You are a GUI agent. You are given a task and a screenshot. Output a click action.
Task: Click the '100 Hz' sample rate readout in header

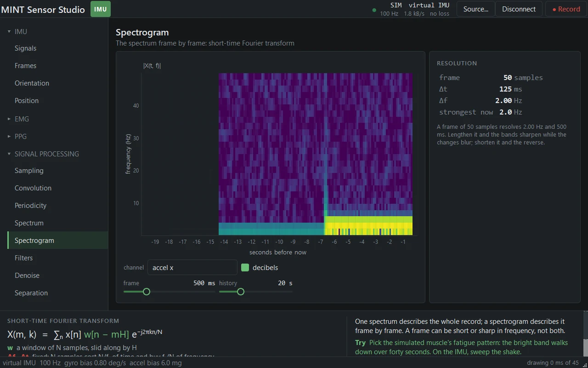pos(389,14)
